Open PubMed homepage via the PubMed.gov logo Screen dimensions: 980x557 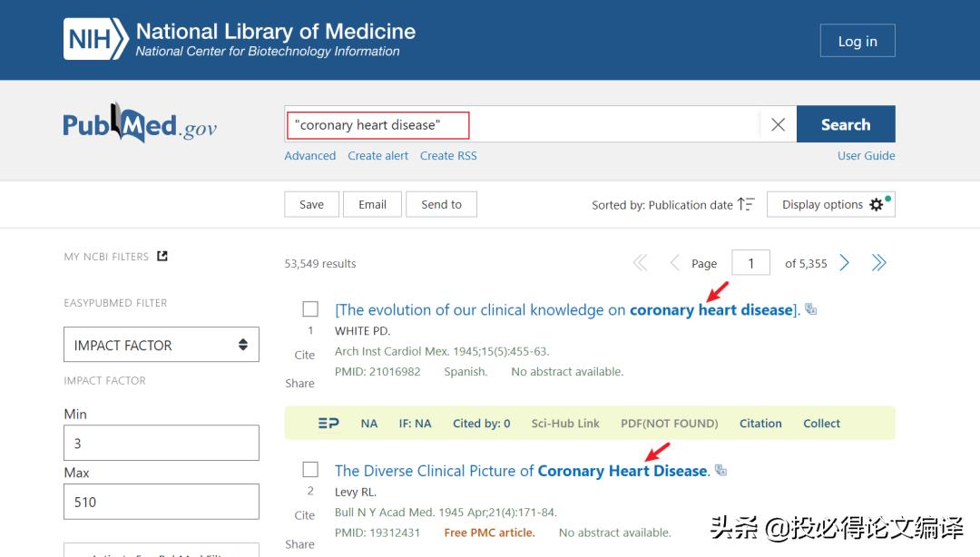(139, 124)
